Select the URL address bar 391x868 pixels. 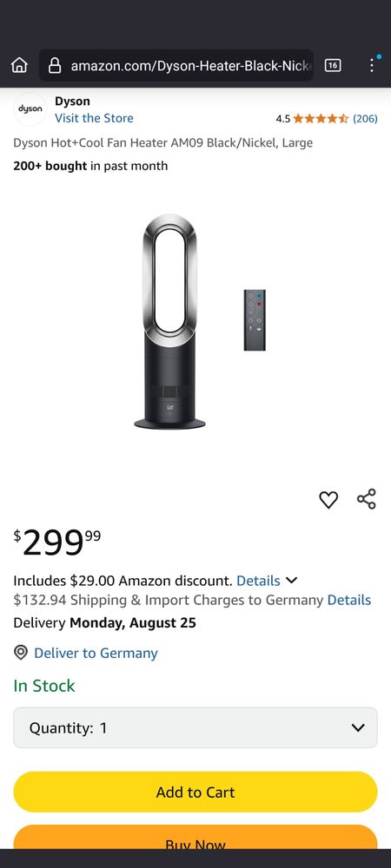click(x=176, y=66)
